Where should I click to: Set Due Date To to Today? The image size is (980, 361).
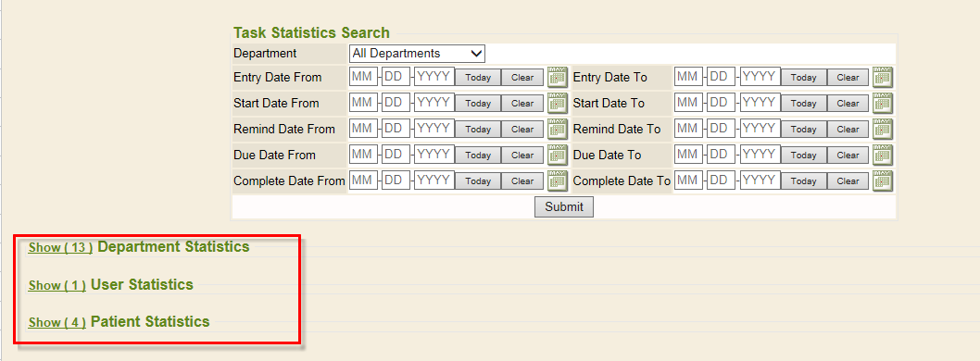[803, 156]
